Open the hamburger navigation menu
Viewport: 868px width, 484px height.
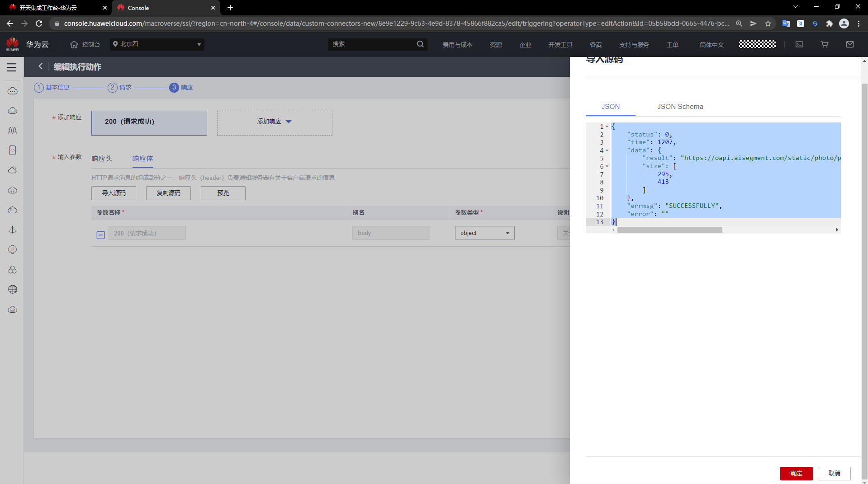(12, 67)
